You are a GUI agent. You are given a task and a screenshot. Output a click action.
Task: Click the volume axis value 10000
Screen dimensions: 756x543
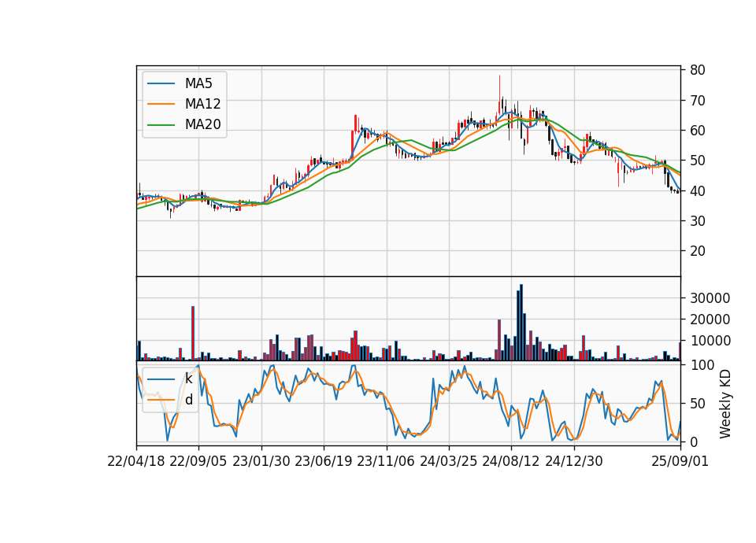click(x=710, y=340)
